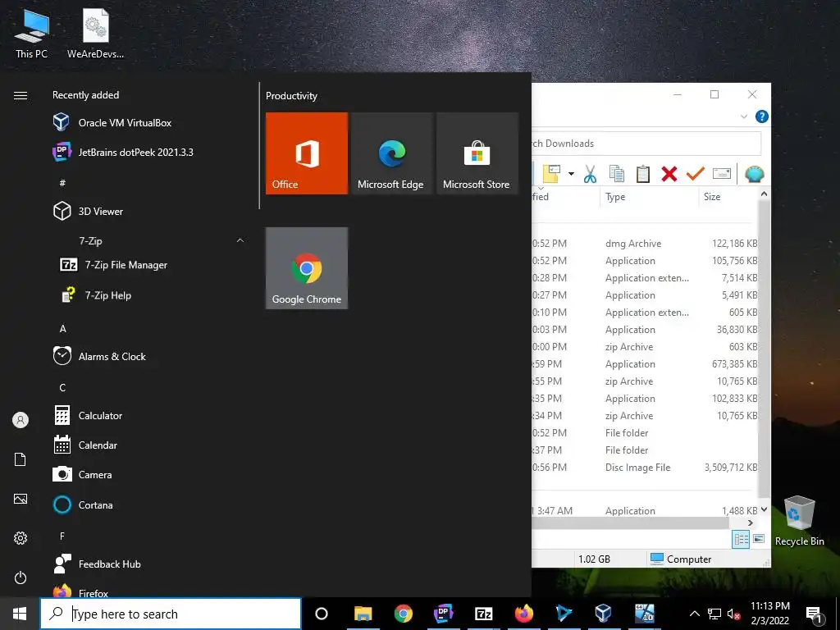This screenshot has width=840, height=630.
Task: Open the Office tile in Productivity group
Action: (307, 153)
